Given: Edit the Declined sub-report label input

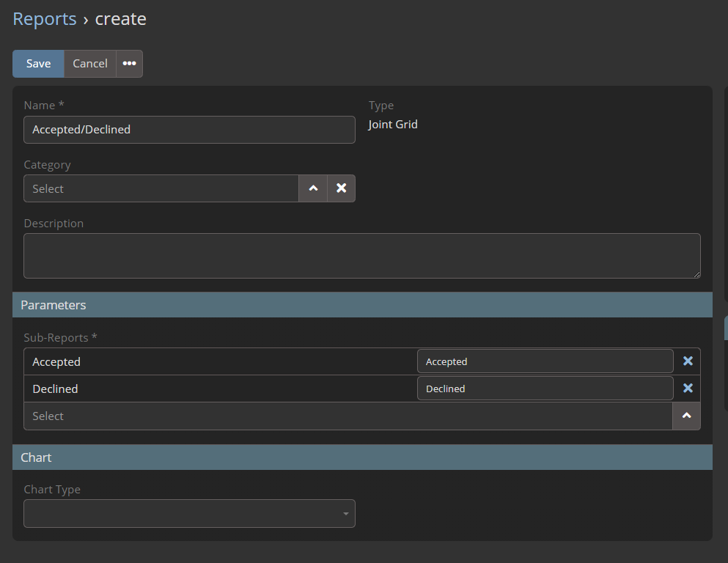Looking at the screenshot, I should click(x=545, y=389).
